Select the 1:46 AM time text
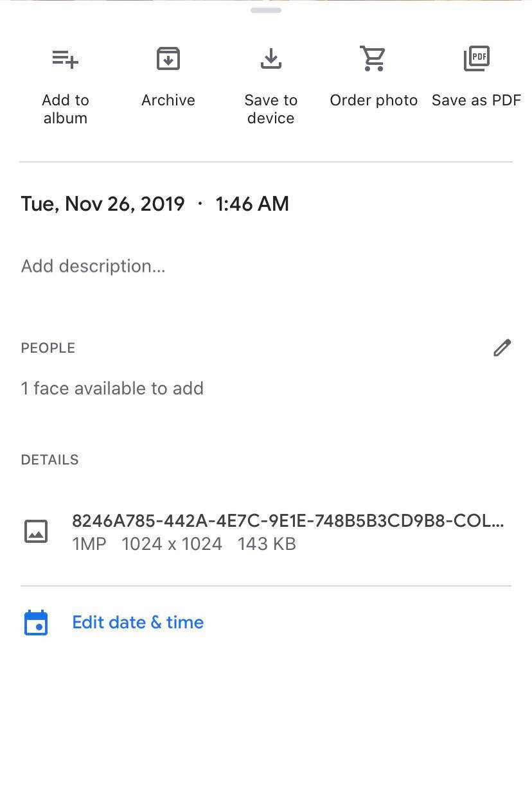 tap(252, 204)
